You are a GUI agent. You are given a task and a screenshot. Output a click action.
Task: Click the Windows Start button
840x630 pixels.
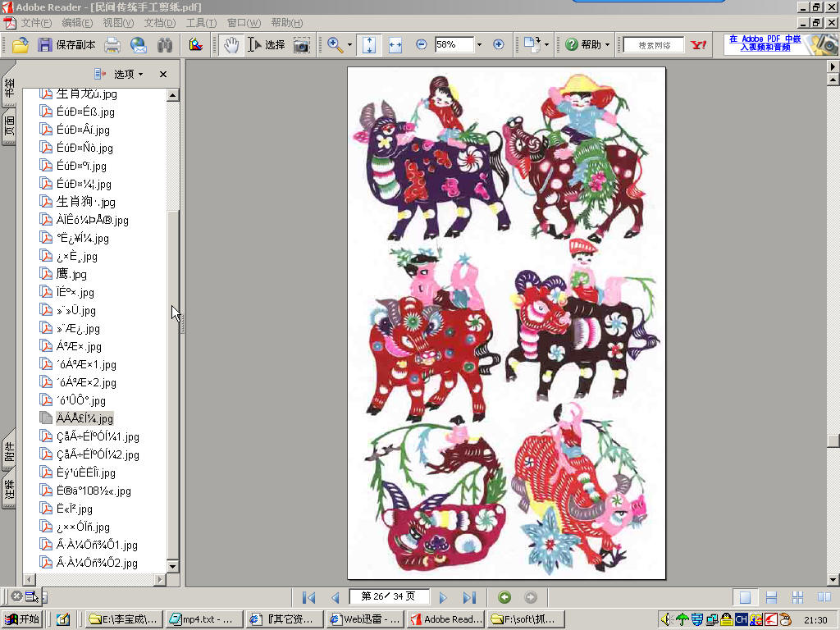tap(21, 619)
